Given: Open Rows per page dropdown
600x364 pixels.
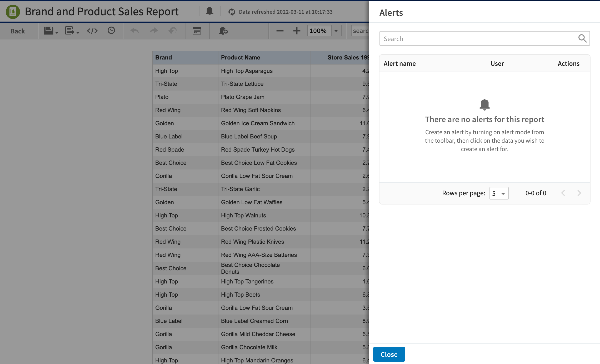Looking at the screenshot, I should coord(499,193).
